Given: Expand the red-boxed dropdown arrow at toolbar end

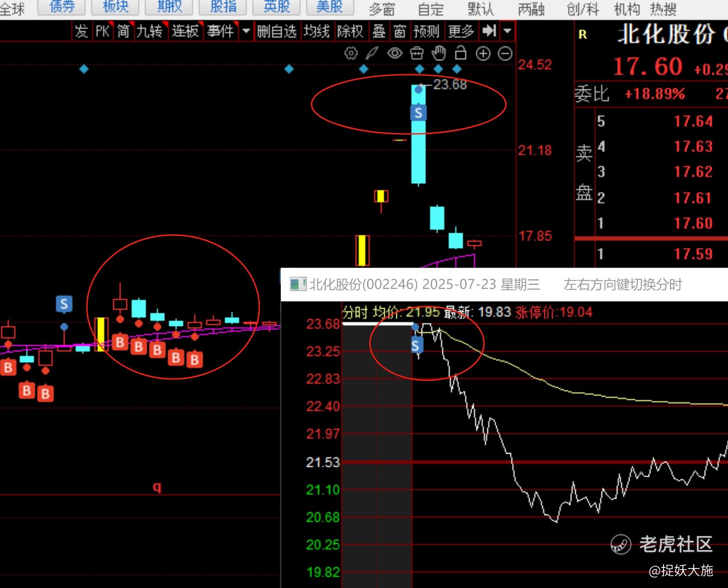Looking at the screenshot, I should (x=507, y=31).
